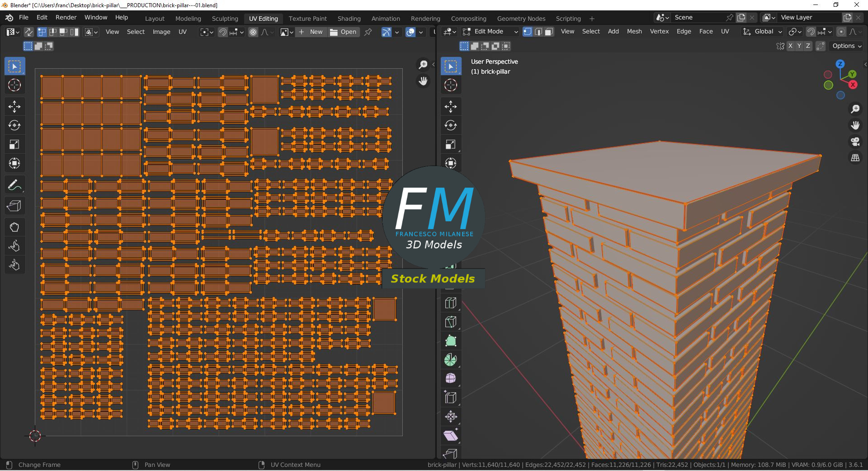Add a new workspace with plus button
This screenshot has width=868, height=471.
click(x=592, y=19)
